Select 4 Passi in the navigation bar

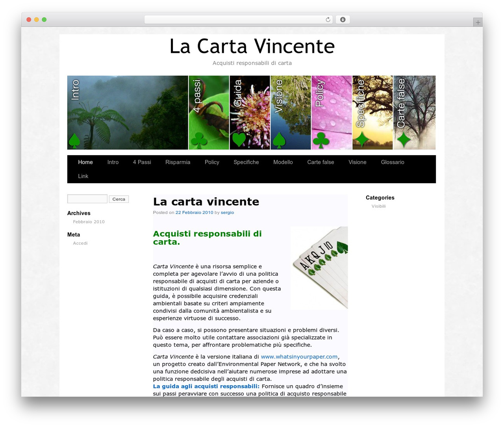142,162
